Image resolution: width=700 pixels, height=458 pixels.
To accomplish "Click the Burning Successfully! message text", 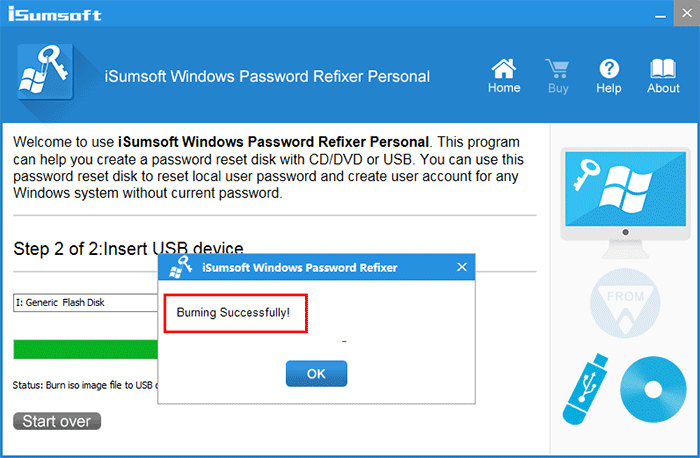I will pyautogui.click(x=233, y=312).
